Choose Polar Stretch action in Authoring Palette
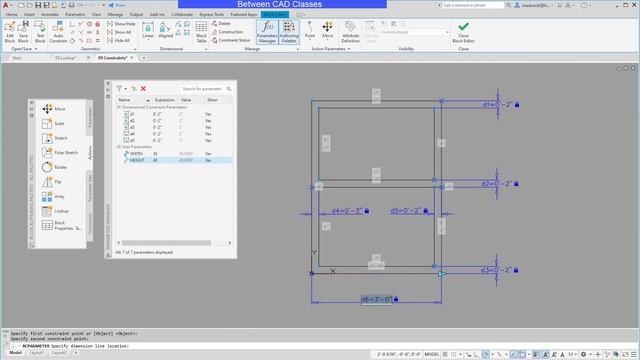Image resolution: width=640 pixels, height=360 pixels. click(60, 152)
